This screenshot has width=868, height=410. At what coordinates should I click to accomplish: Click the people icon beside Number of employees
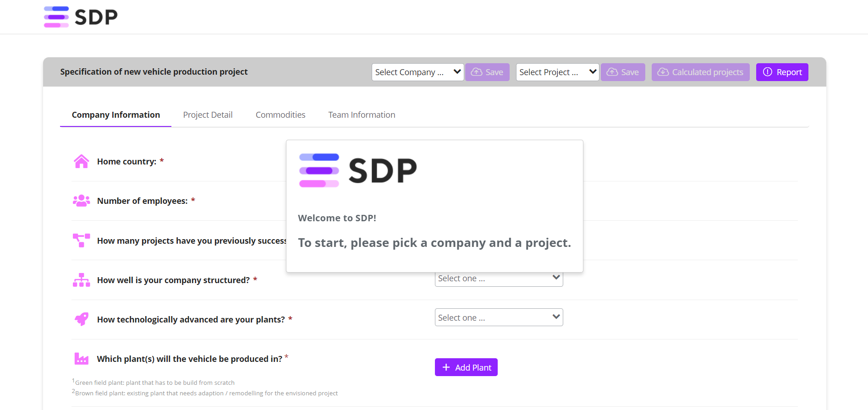pos(82,201)
